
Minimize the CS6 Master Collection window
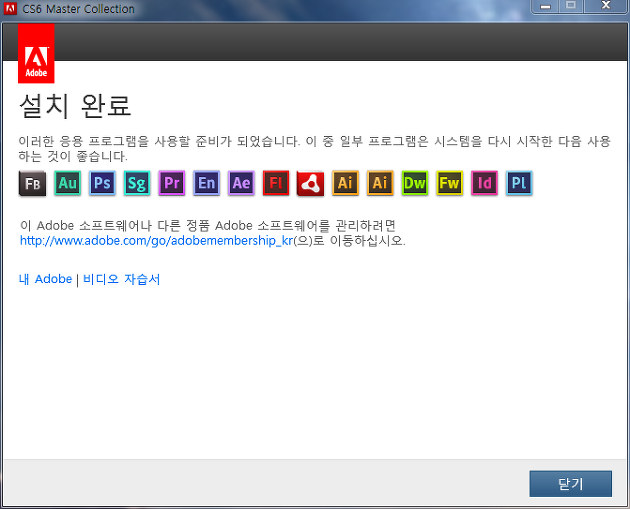[545, 6]
